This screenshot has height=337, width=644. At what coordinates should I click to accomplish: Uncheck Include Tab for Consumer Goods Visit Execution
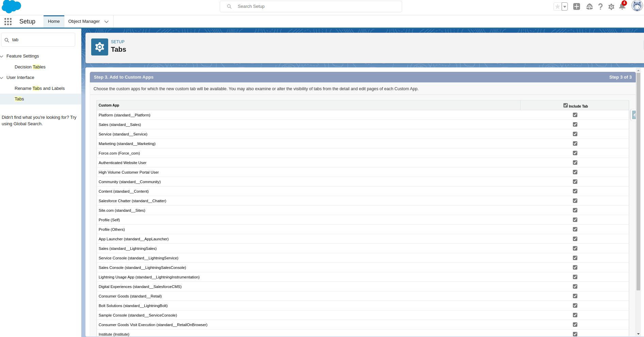click(575, 325)
